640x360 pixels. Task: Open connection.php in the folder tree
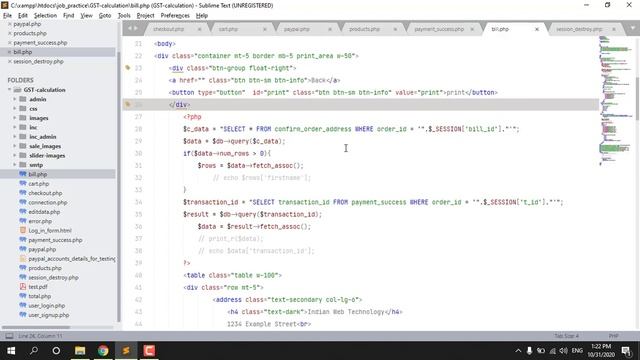(47, 202)
